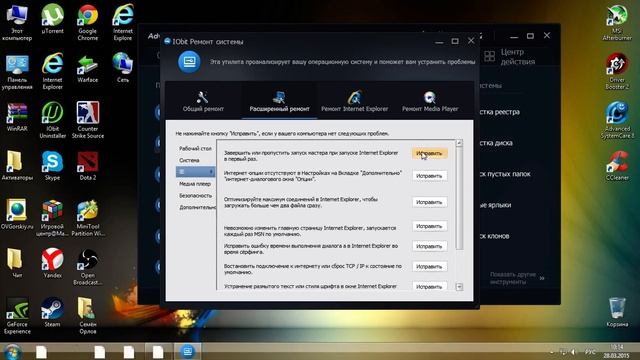Launch Google Chrome desktop shortcut
640x360 pixels.
tap(88, 22)
